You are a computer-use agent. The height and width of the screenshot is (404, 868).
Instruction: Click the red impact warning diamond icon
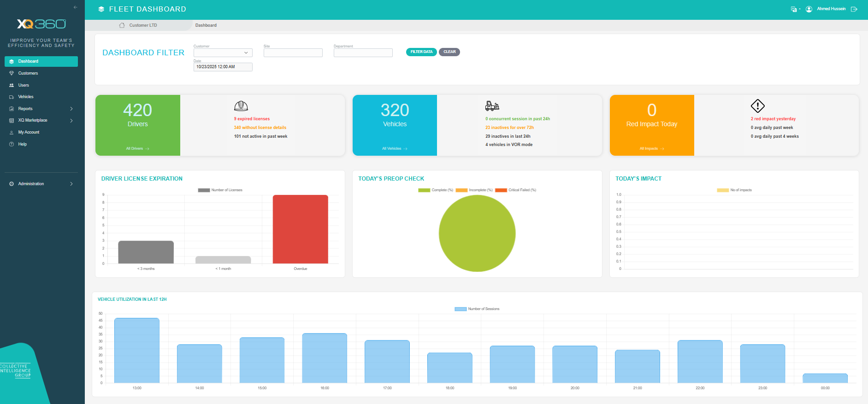point(757,106)
